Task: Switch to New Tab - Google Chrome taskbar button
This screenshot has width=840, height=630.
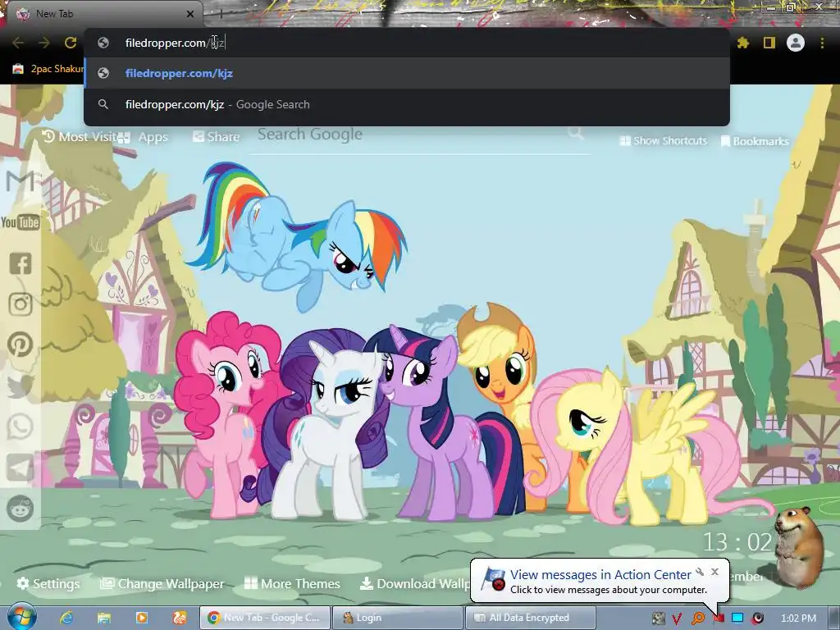Action: (x=265, y=618)
